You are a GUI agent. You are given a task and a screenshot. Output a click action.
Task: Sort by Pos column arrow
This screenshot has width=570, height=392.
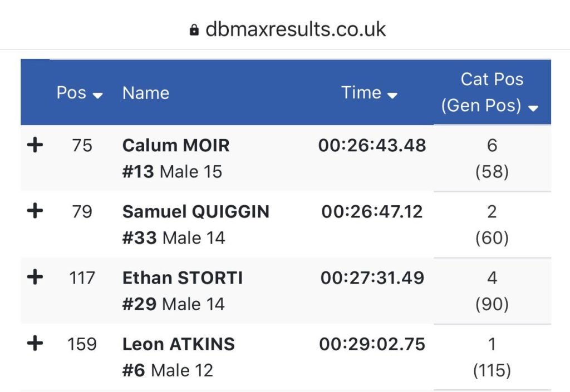(97, 96)
